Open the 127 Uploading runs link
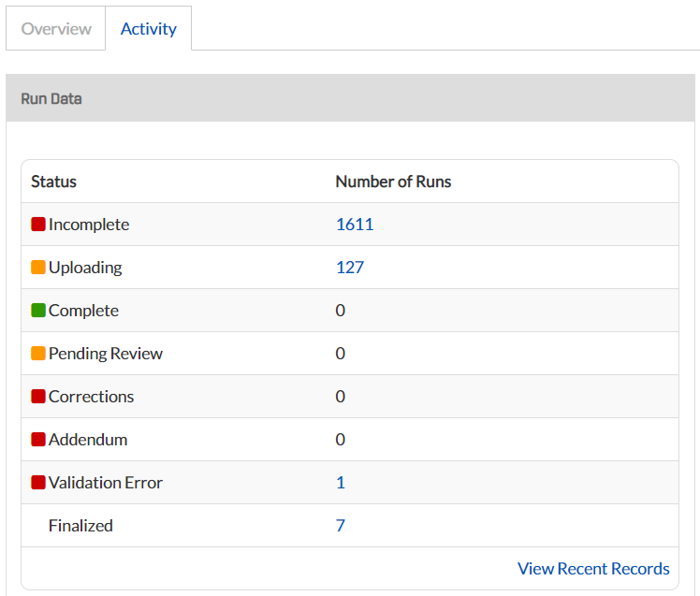This screenshot has width=700, height=596. (x=350, y=268)
